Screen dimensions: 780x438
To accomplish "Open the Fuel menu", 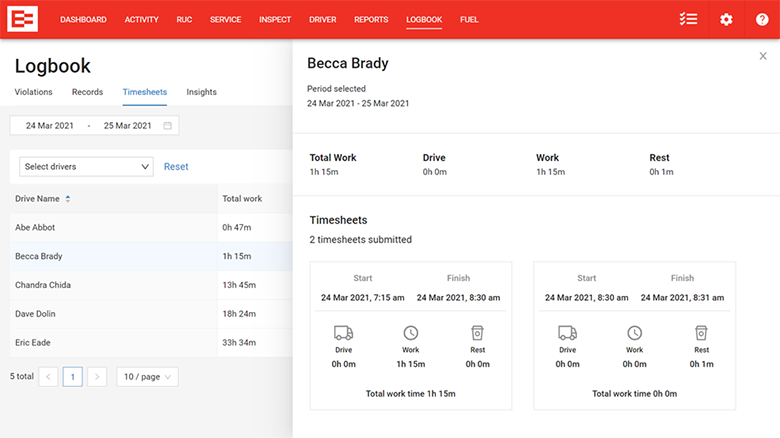I will click(469, 19).
